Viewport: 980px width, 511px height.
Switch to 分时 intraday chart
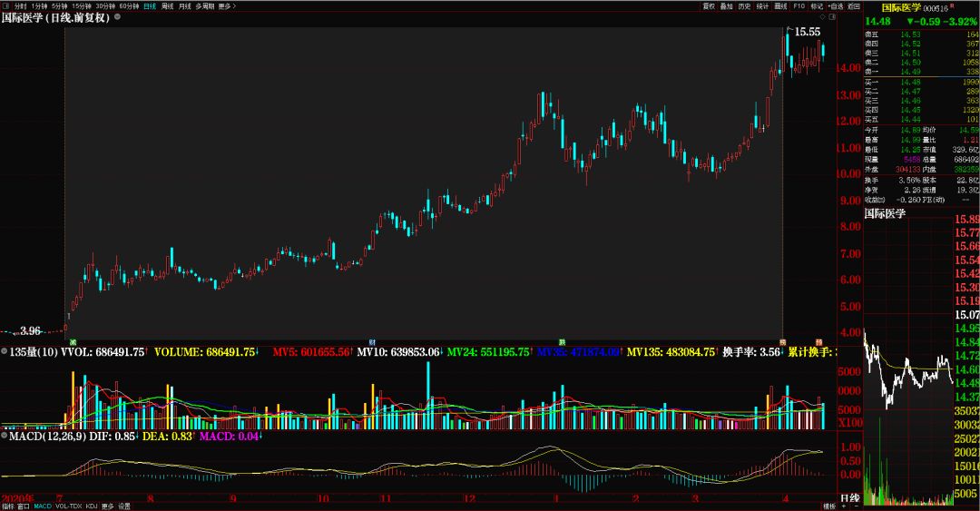tap(21, 6)
